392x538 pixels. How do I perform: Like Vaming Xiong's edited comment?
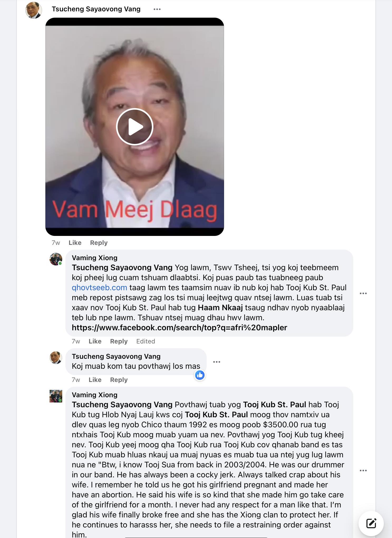[x=95, y=341]
